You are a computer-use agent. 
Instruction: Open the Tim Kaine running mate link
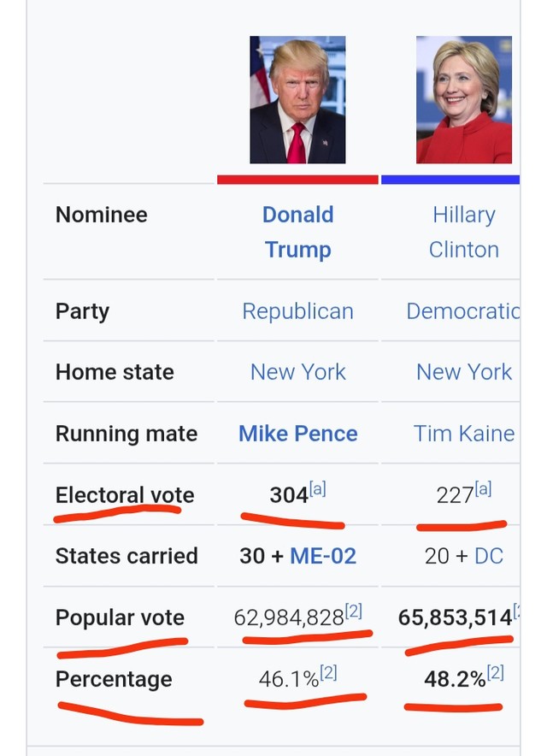463,434
